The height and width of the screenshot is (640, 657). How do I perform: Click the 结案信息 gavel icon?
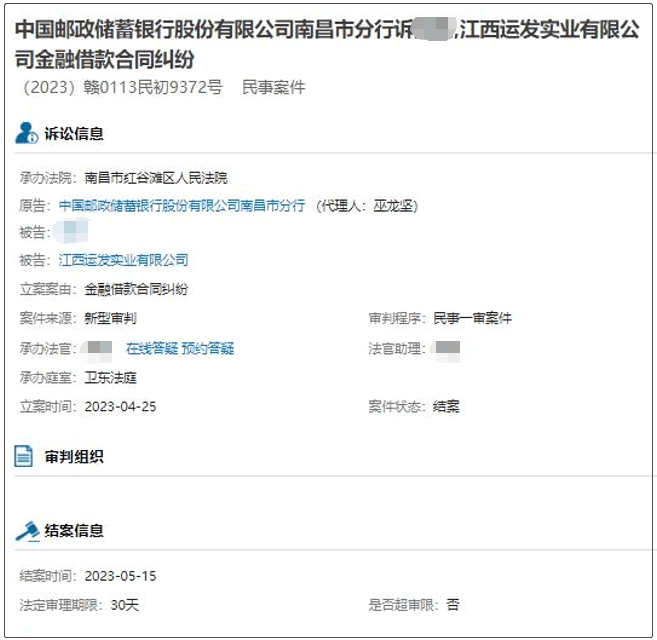[x=27, y=531]
